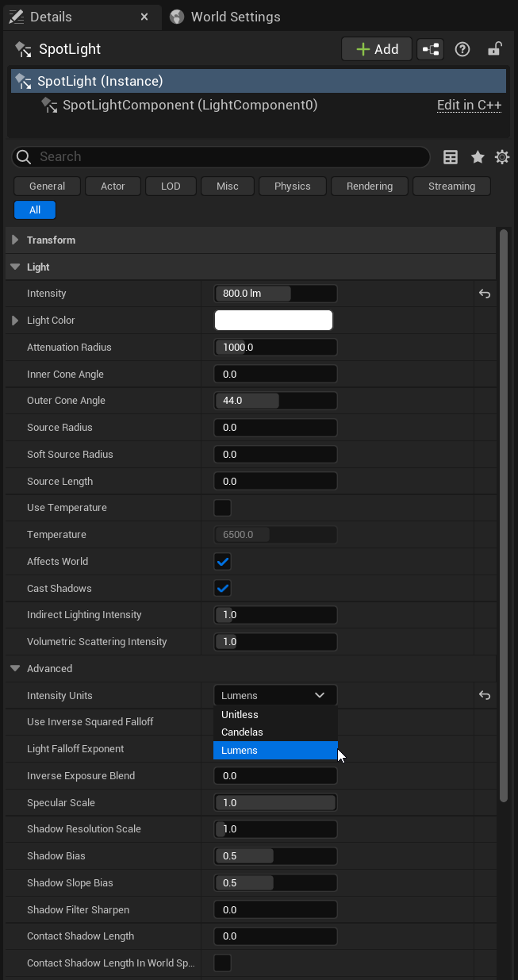Expand the Transform section

click(15, 240)
